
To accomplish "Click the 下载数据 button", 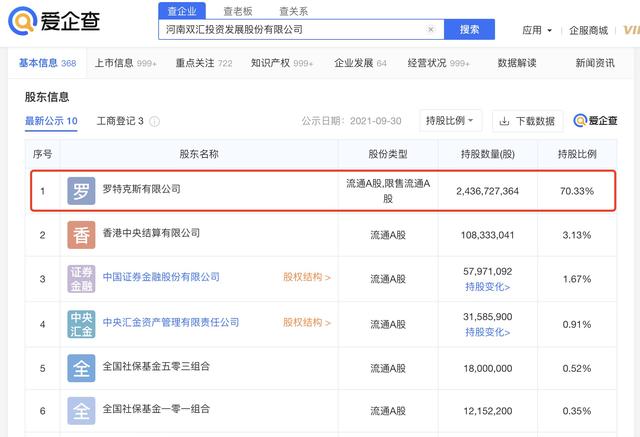I will 526,121.
